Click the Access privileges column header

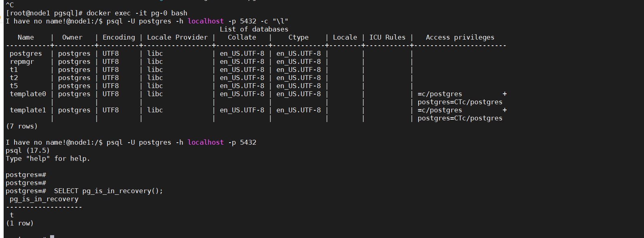[460, 37]
